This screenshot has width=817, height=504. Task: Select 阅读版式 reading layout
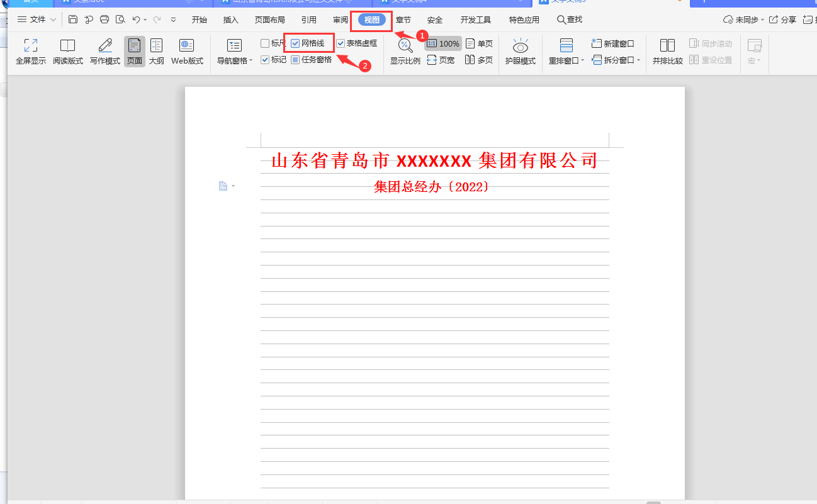[x=67, y=52]
